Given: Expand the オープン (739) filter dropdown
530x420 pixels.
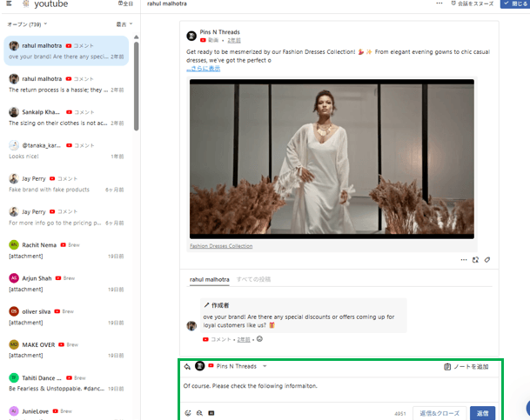Looking at the screenshot, I should [28, 24].
